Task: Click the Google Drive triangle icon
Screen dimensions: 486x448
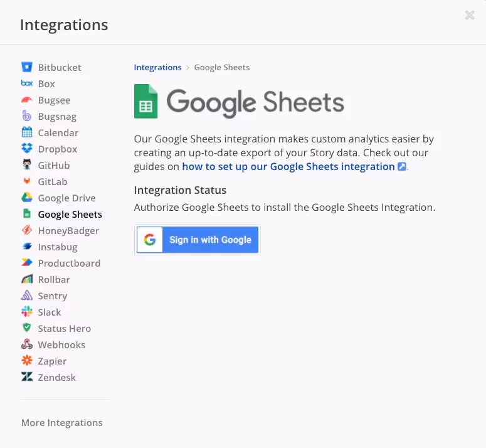Action: [27, 198]
